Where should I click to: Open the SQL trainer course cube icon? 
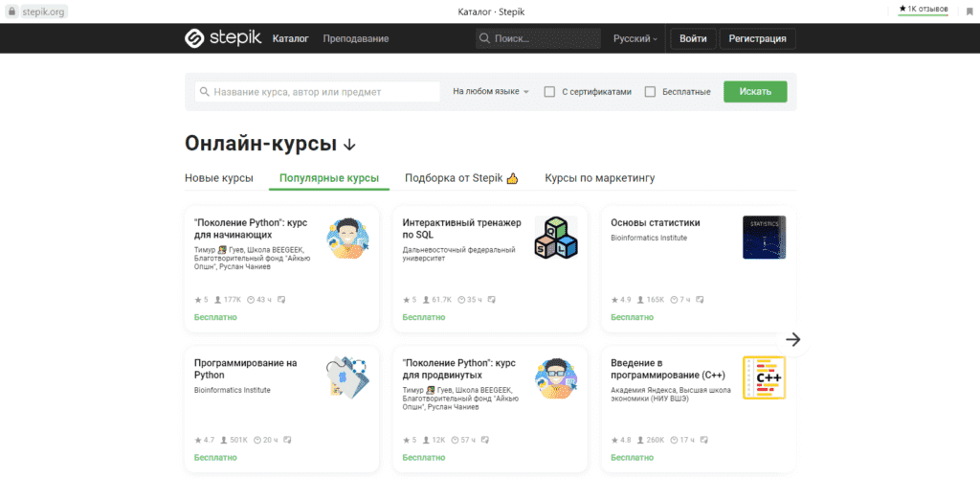(556, 238)
